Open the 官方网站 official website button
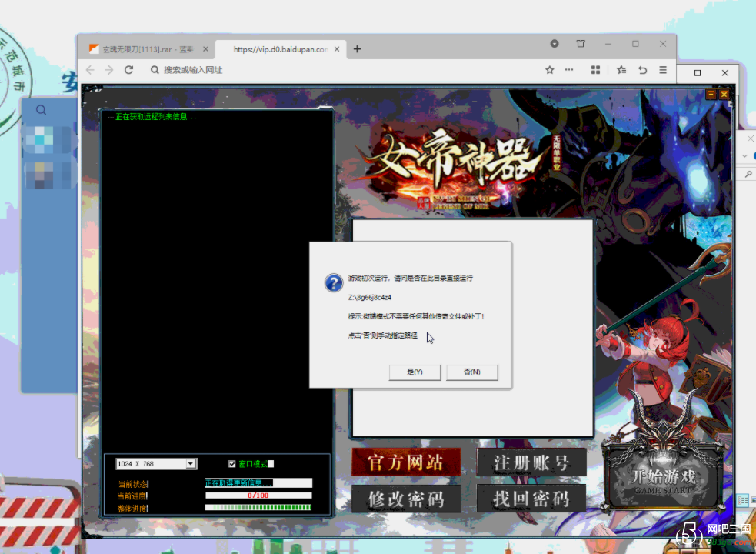The image size is (756, 554). 405,462
